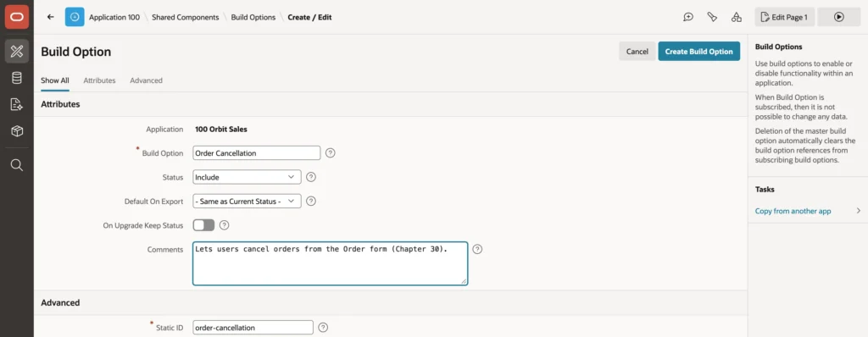This screenshot has width=868, height=337.
Task: Open feedback comment icon in header
Action: (x=688, y=17)
